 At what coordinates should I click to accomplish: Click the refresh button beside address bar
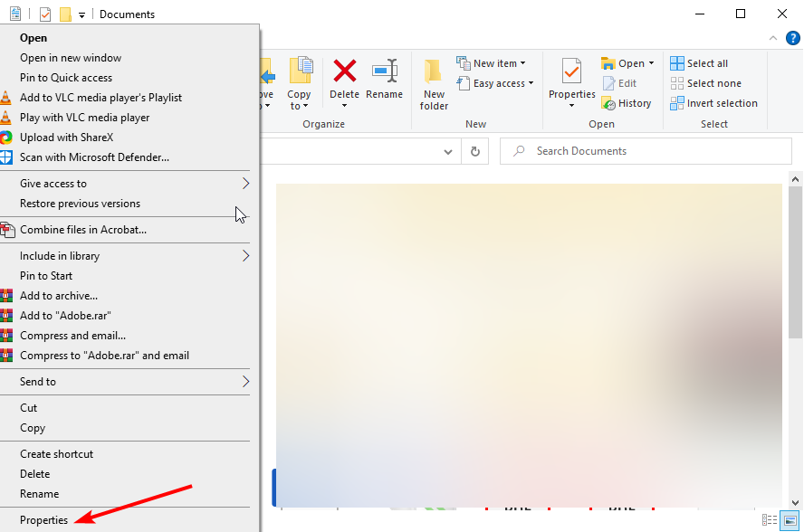point(474,151)
